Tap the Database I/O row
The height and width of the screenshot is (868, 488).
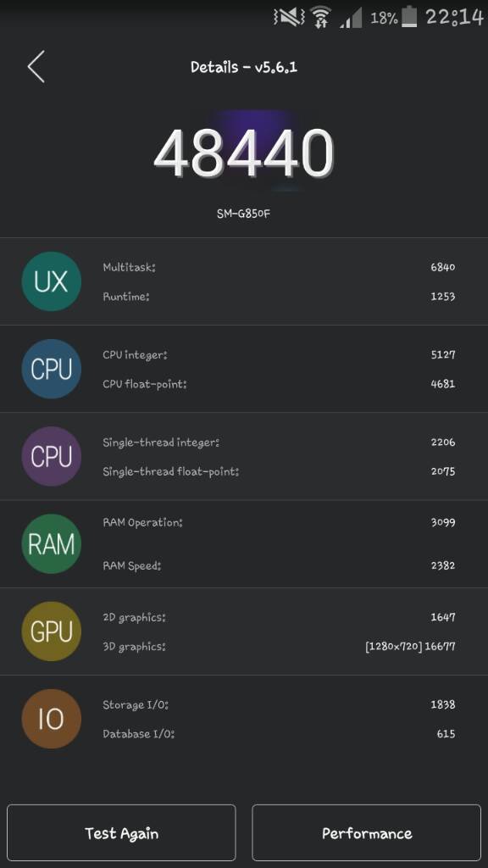pyautogui.click(x=279, y=733)
